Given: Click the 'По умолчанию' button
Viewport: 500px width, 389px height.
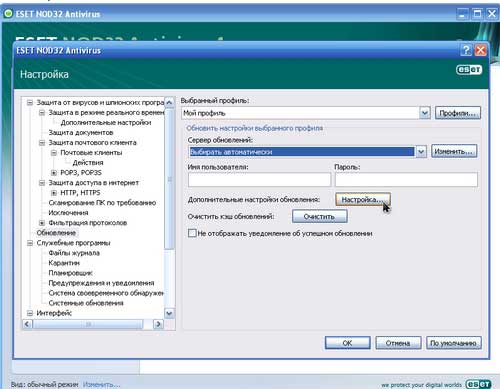Looking at the screenshot, I should click(x=454, y=343).
